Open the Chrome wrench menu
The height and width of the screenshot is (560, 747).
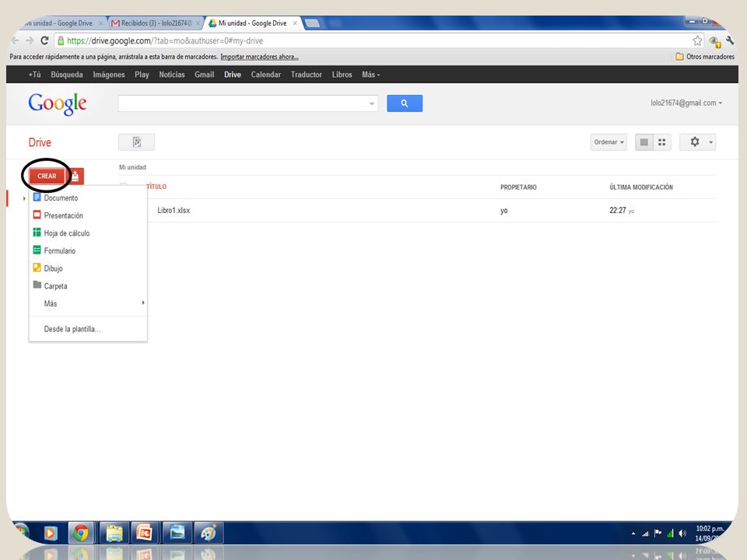pyautogui.click(x=730, y=41)
